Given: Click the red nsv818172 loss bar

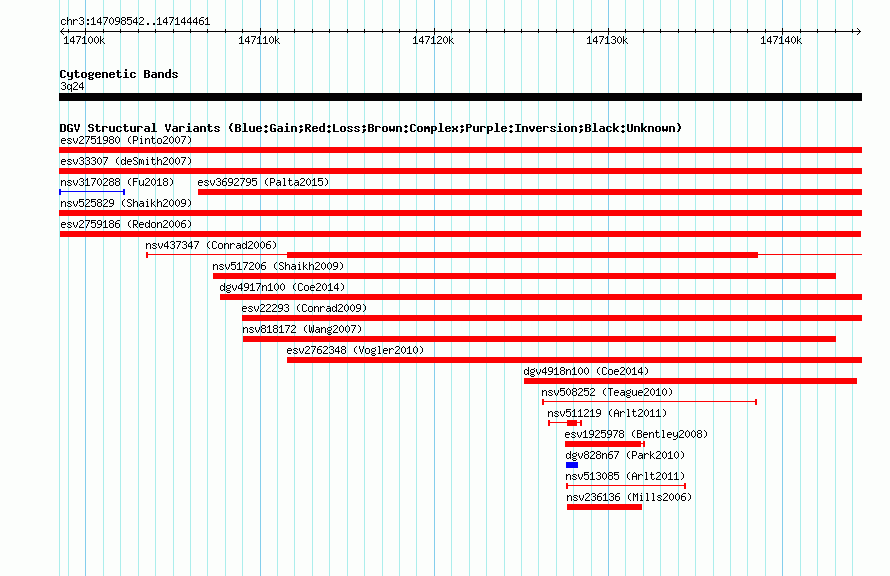Looking at the screenshot, I should [x=539, y=339].
